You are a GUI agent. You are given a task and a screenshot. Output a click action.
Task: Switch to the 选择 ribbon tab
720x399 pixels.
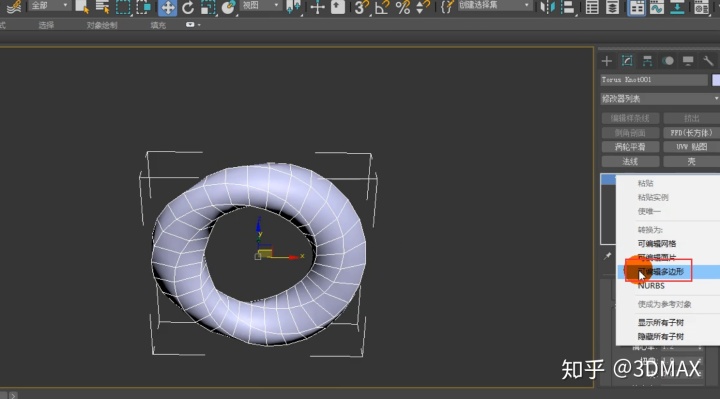pyautogui.click(x=46, y=25)
